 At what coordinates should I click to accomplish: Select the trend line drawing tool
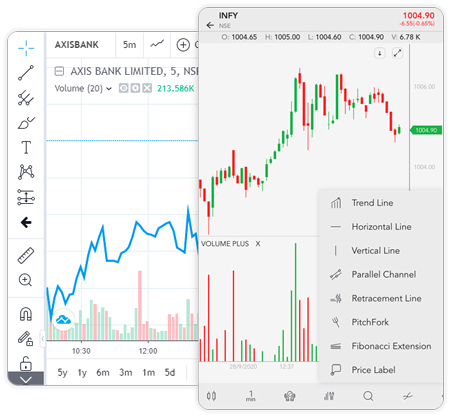[26, 73]
